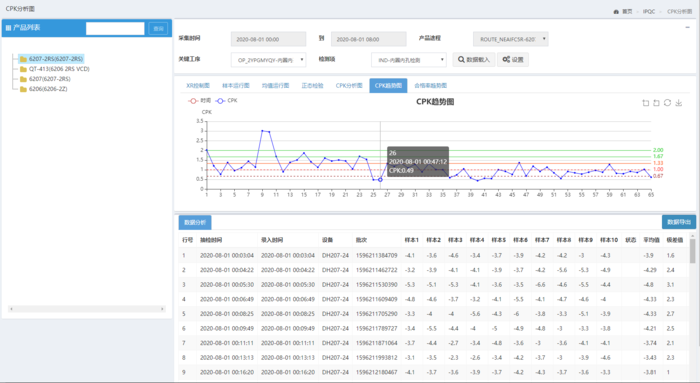Click batch cell 1596211384709
Image resolution: width=700 pixels, height=383 pixels.
click(x=376, y=256)
